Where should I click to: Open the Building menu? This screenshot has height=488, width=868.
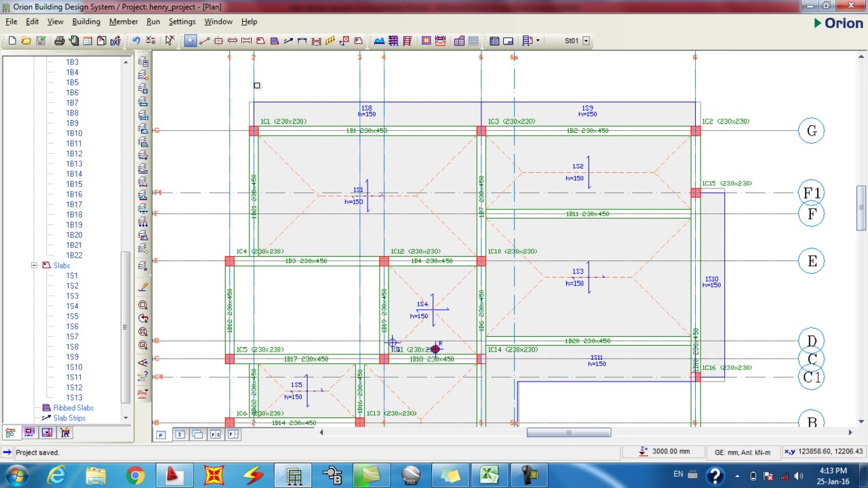[86, 22]
